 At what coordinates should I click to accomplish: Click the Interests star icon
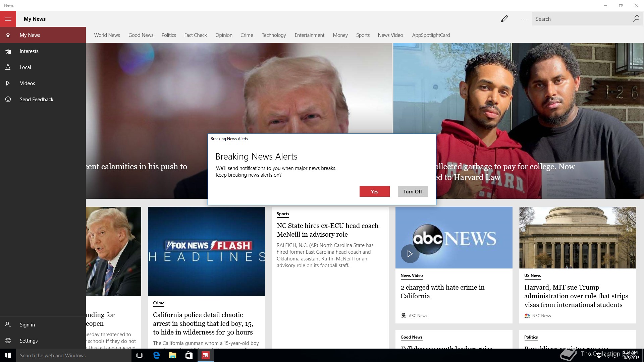click(8, 51)
